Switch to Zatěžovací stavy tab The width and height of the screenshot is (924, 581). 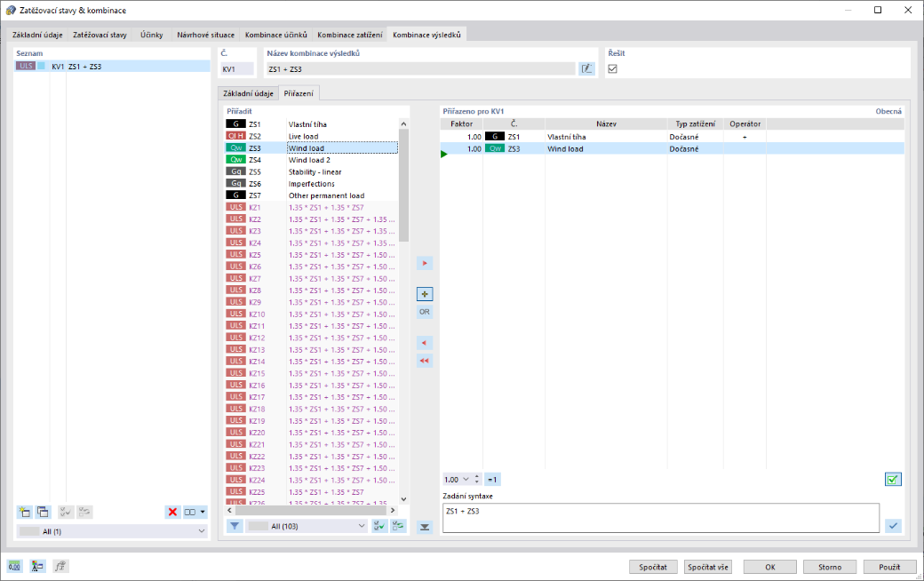coord(100,35)
